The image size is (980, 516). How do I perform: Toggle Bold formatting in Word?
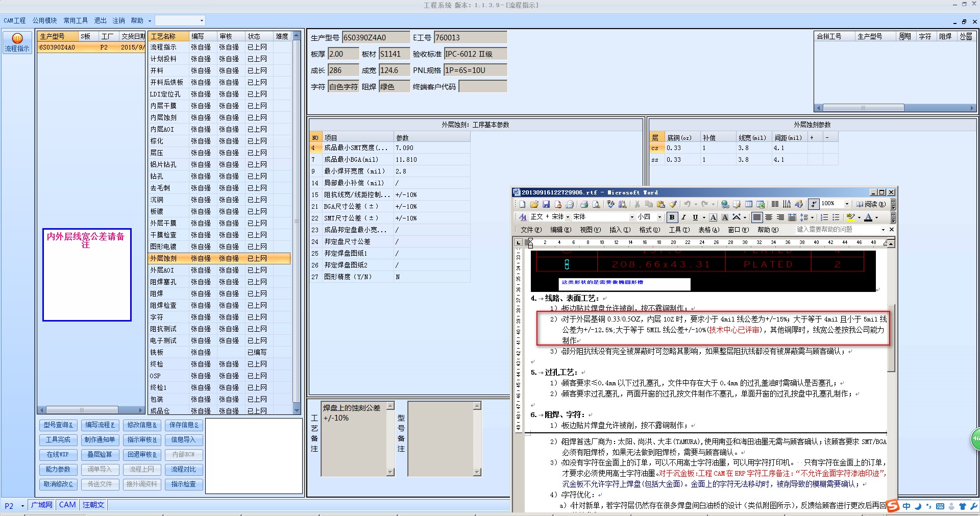672,217
